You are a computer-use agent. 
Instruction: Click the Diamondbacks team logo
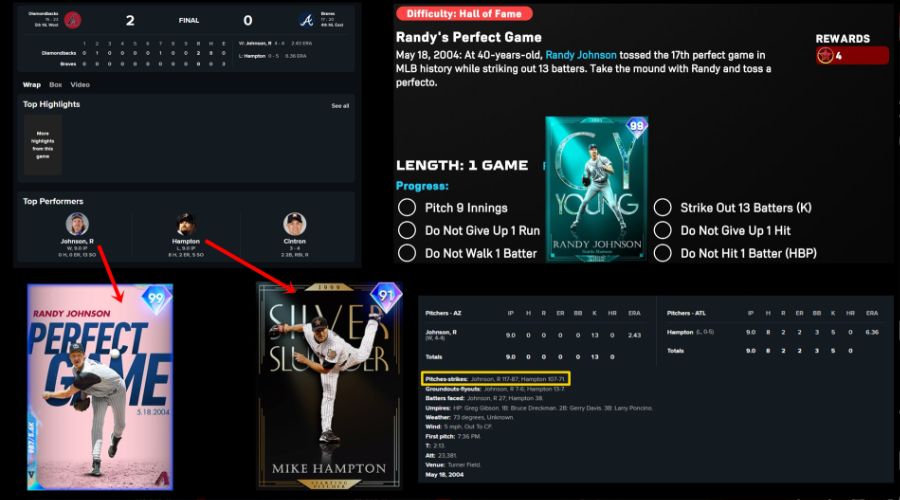pyautogui.click(x=73, y=20)
